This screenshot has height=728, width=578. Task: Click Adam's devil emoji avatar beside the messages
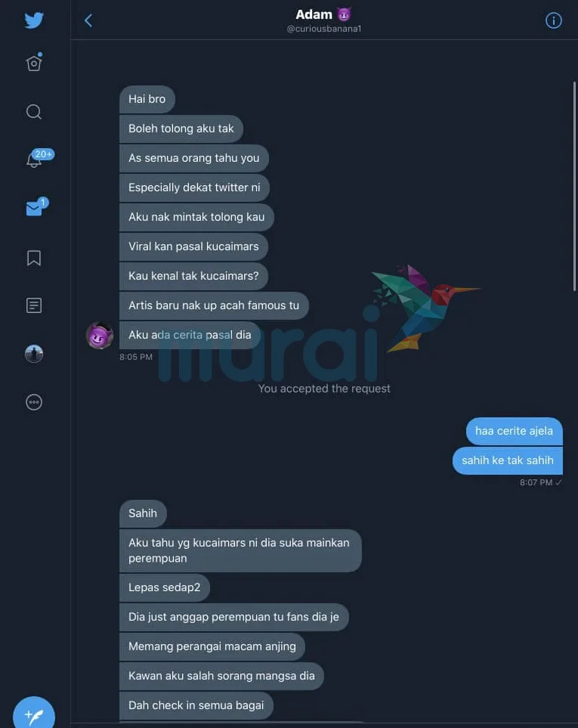click(x=100, y=335)
